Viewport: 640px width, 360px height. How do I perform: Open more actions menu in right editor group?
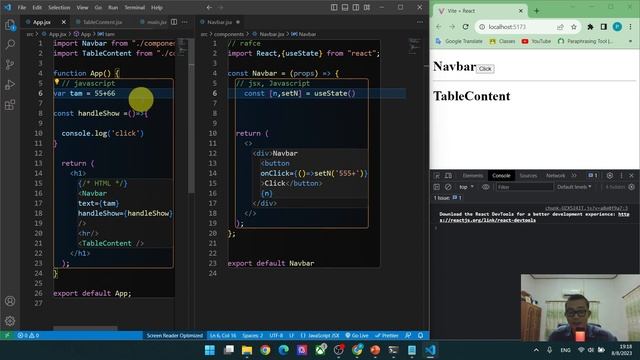tap(420, 22)
